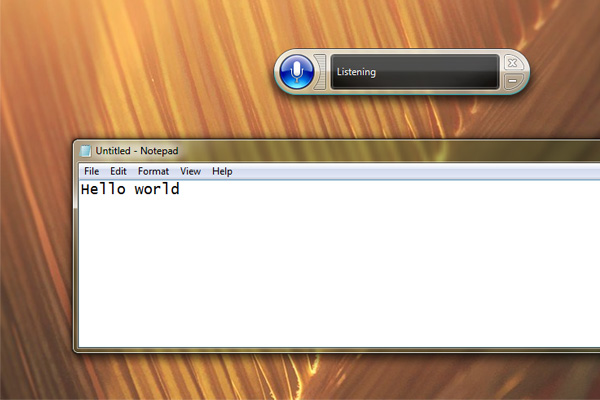Open the Format menu in Notepad
This screenshot has width=600, height=400.
[x=153, y=171]
